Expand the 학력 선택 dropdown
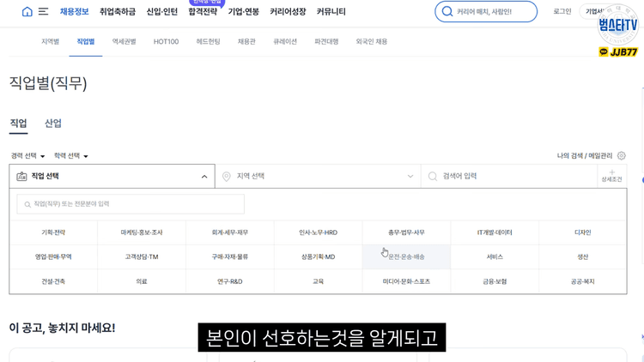The height and width of the screenshot is (362, 644). [x=70, y=156]
